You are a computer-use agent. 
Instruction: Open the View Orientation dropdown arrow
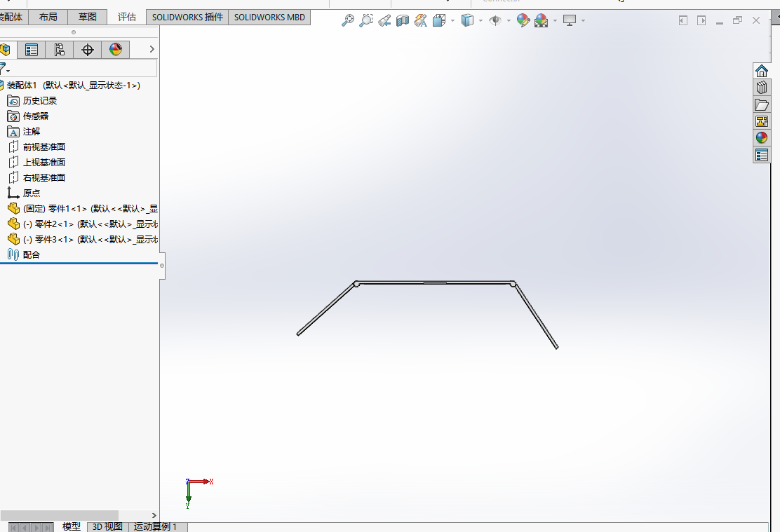pos(452,21)
